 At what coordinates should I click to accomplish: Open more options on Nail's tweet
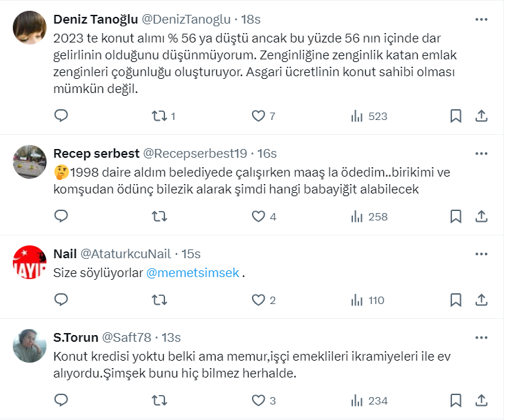click(481, 254)
